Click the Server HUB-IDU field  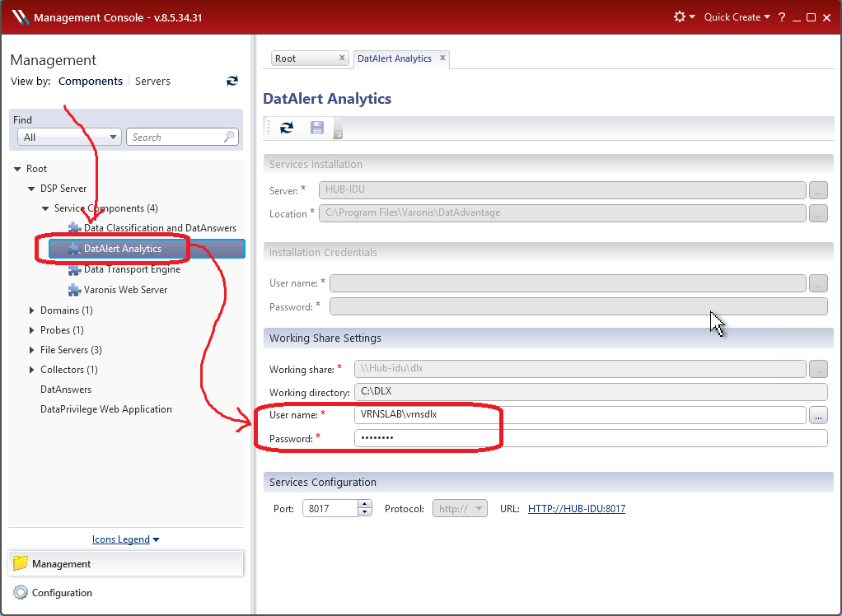562,190
